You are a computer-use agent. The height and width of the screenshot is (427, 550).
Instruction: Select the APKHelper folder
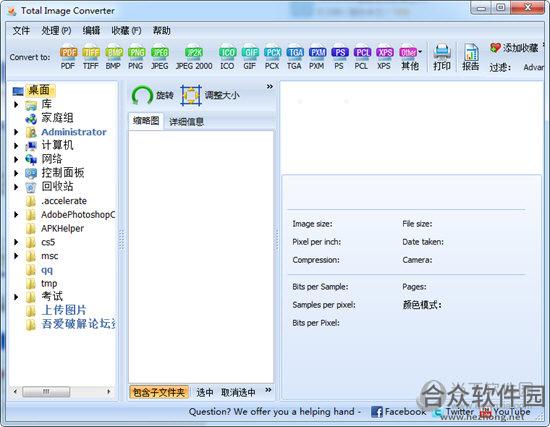pos(62,228)
